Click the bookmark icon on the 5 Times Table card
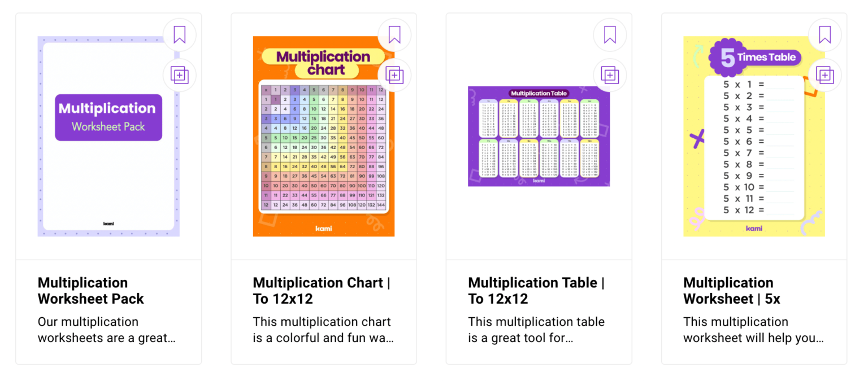Viewport: 868px width, 381px height. [825, 34]
